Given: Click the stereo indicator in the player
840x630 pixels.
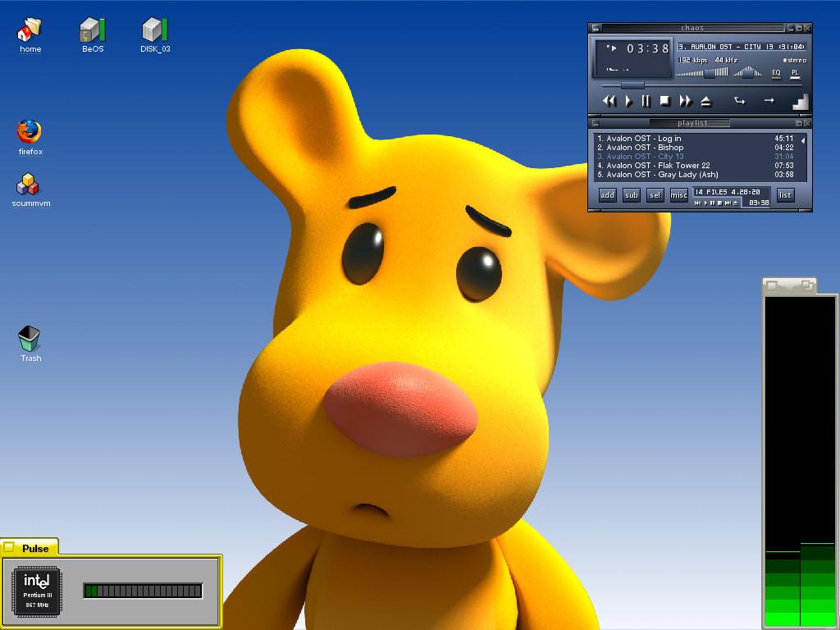Looking at the screenshot, I should pos(794,61).
